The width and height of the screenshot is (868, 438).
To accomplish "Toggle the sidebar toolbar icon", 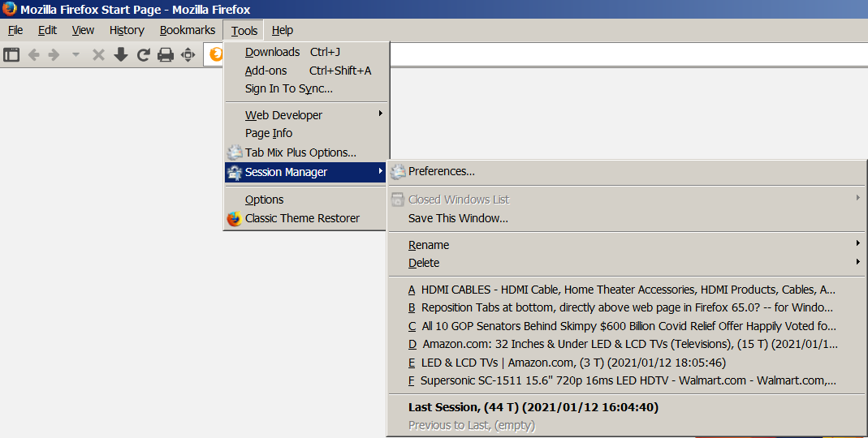I will 11,54.
